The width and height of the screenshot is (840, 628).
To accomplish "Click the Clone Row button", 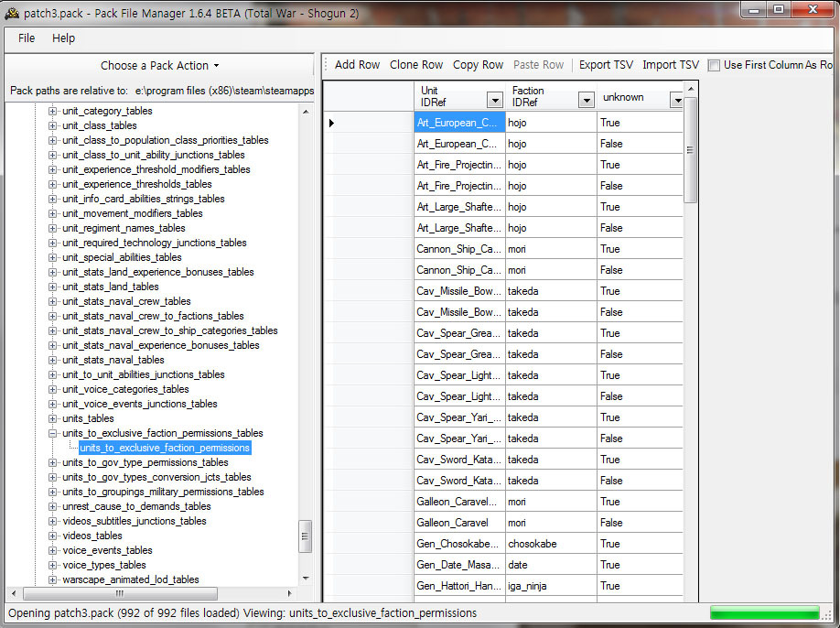I will 415,65.
